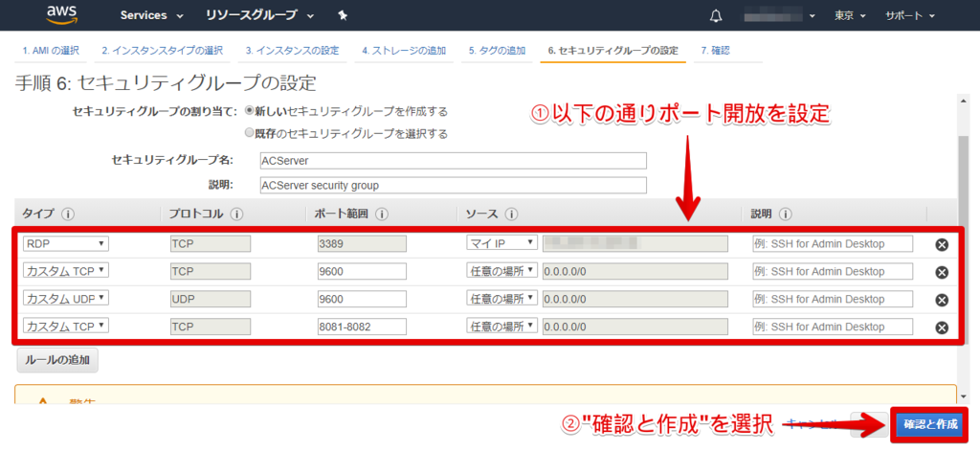Open source dropdown for UDP 9600 rule

[501, 298]
